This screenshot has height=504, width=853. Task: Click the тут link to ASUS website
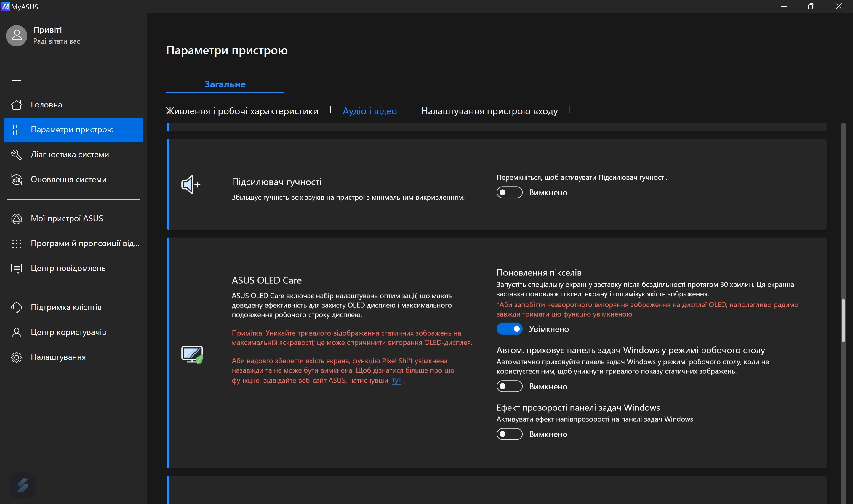tap(396, 381)
